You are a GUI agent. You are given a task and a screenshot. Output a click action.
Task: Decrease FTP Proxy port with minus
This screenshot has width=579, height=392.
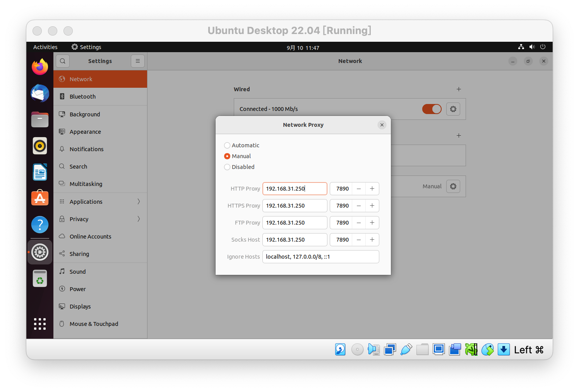pos(359,223)
